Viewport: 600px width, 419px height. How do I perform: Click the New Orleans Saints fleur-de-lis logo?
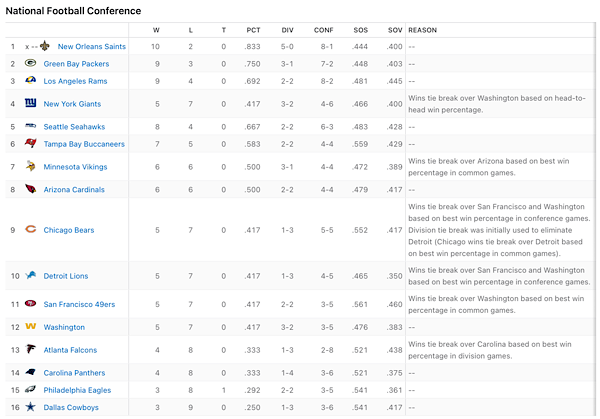tap(45, 46)
